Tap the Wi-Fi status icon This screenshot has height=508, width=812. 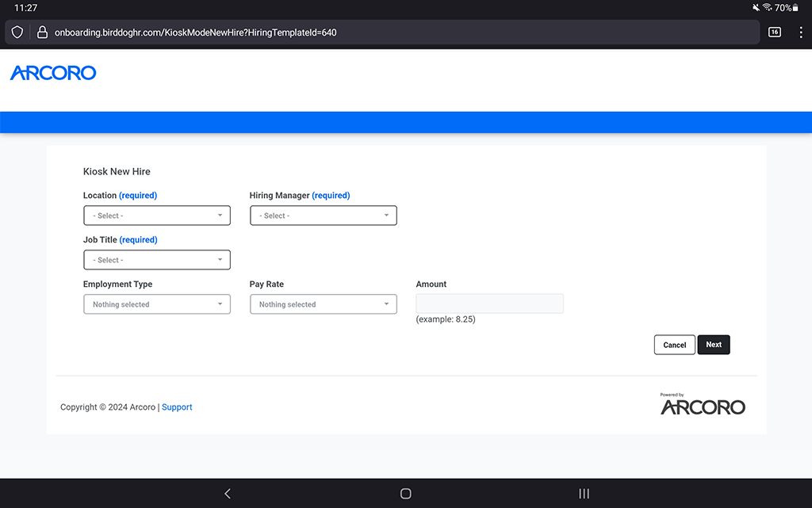point(767,7)
